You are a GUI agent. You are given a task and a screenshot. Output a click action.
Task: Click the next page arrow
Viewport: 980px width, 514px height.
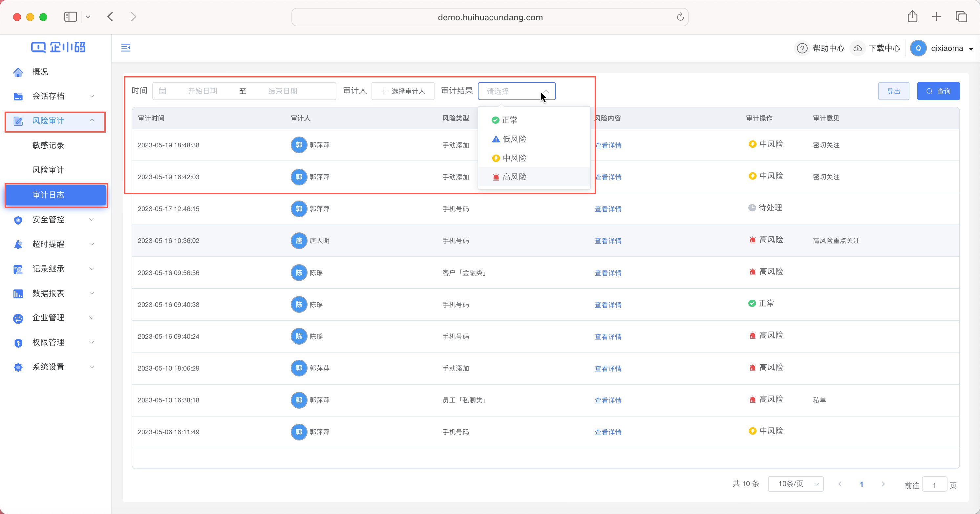883,484
